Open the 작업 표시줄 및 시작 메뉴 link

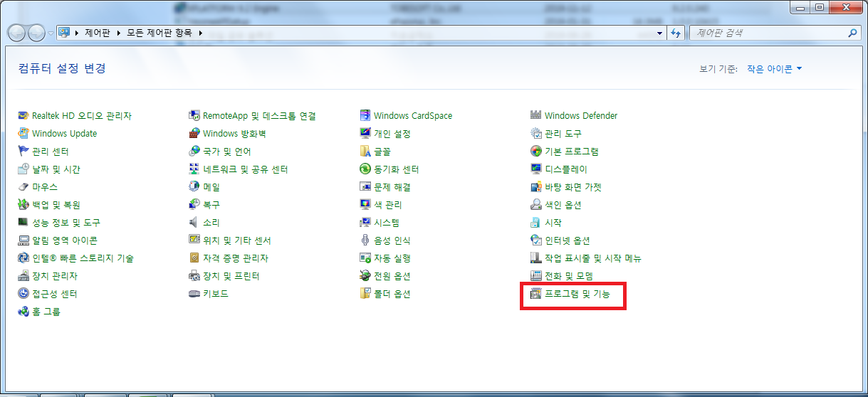[x=593, y=258]
